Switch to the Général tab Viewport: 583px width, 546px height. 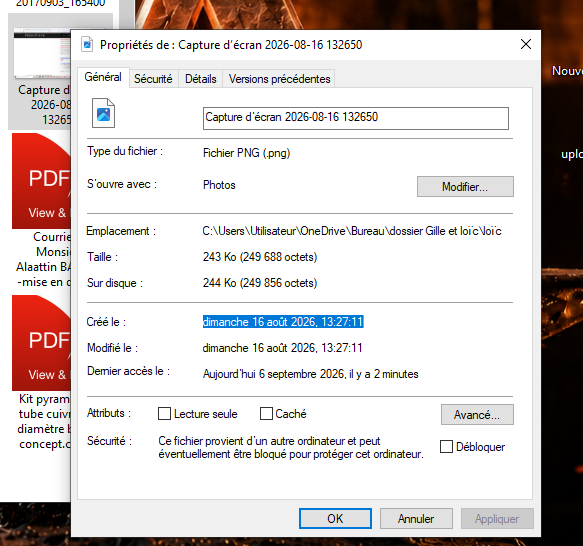(103, 77)
